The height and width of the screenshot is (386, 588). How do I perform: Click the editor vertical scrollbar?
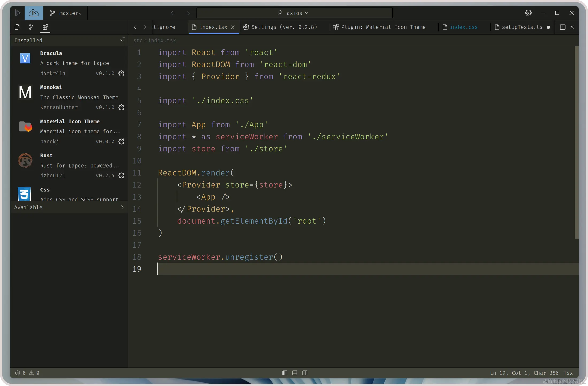(x=577, y=142)
